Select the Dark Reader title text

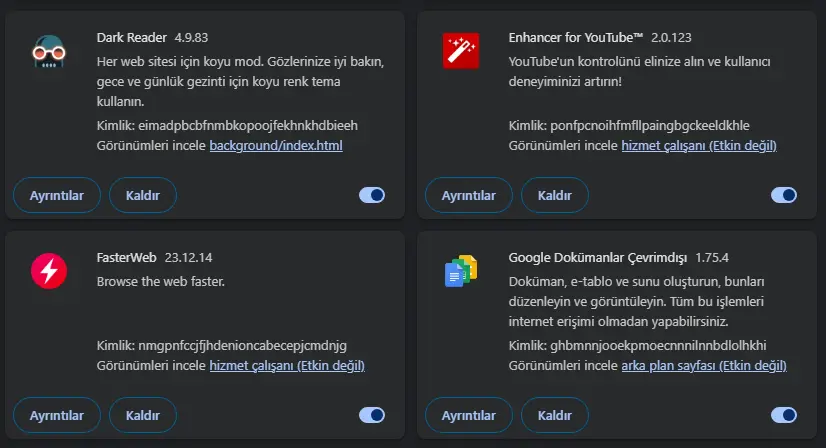tap(132, 37)
